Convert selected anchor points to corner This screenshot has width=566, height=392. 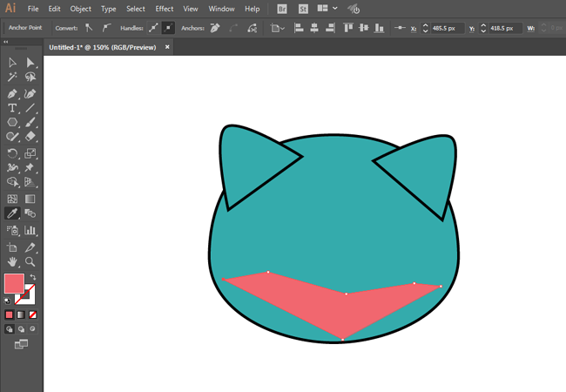[88, 28]
